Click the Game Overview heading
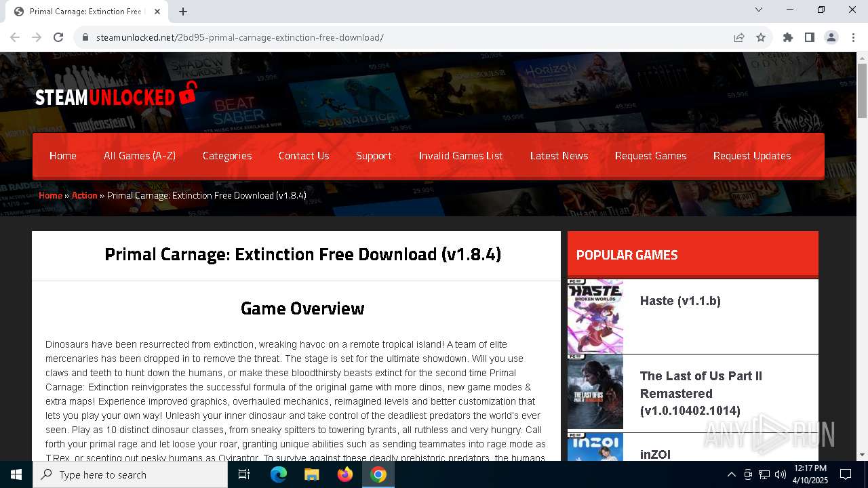 pyautogui.click(x=302, y=308)
